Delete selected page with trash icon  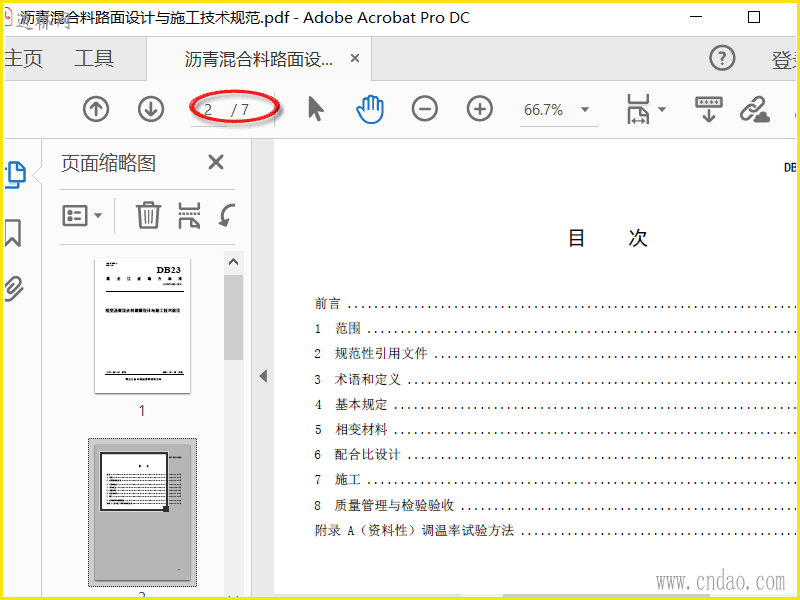click(148, 215)
